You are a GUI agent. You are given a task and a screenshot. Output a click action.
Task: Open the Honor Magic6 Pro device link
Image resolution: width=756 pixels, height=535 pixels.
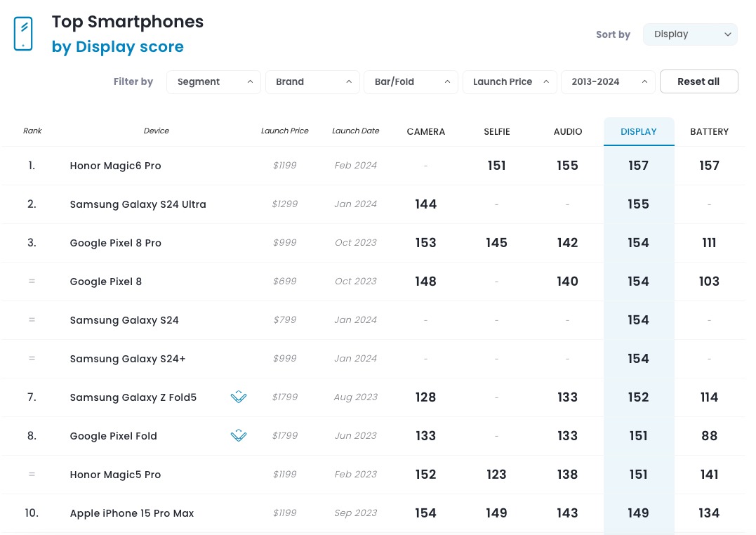[x=115, y=166]
